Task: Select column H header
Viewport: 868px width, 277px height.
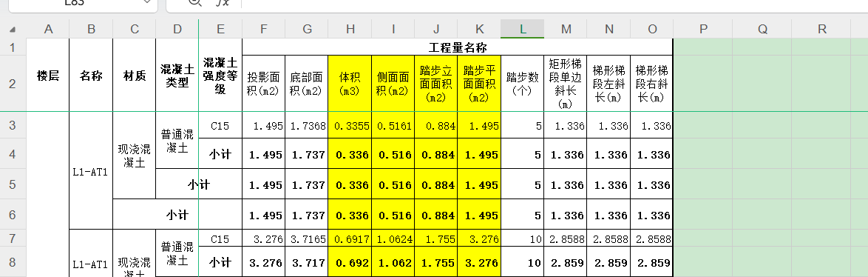Action: tap(350, 30)
